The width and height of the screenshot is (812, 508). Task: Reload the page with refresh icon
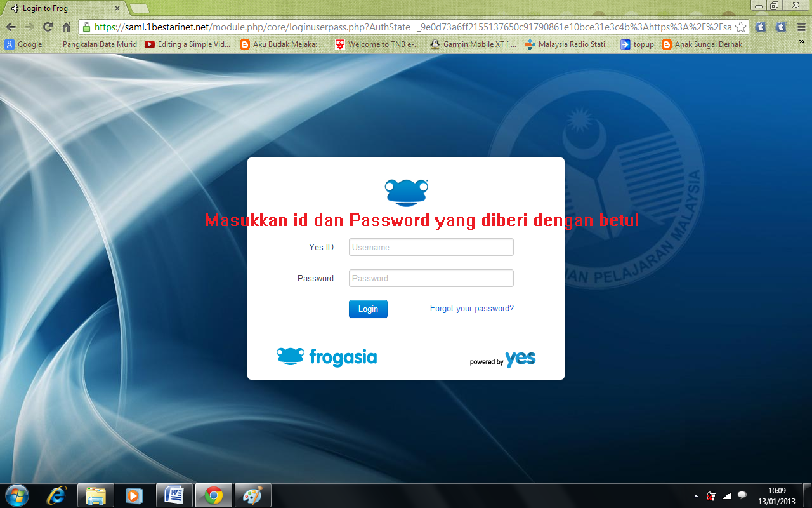[48, 27]
